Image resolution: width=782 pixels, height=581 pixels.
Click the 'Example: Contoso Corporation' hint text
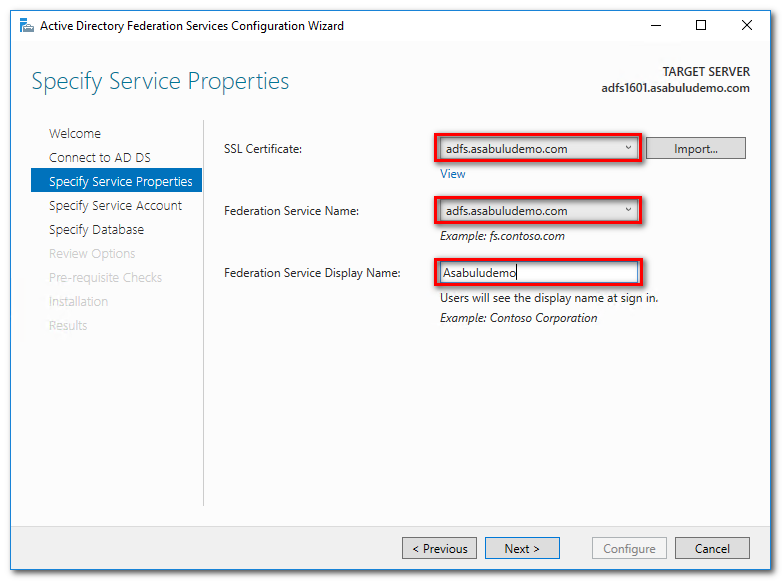click(518, 318)
